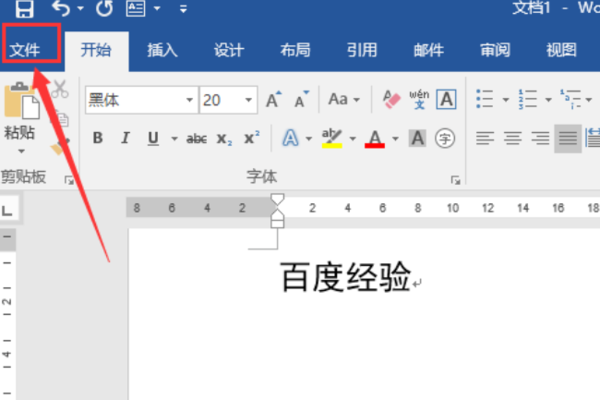
Task: Toggle Italic formatting
Action: [x=125, y=138]
